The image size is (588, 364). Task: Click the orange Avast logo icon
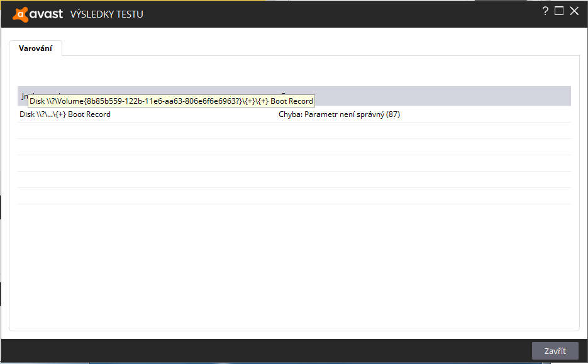point(21,13)
